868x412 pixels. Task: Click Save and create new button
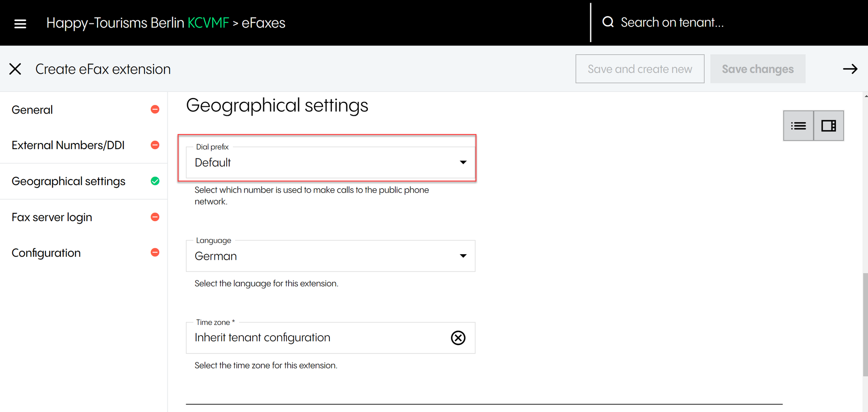coord(639,69)
